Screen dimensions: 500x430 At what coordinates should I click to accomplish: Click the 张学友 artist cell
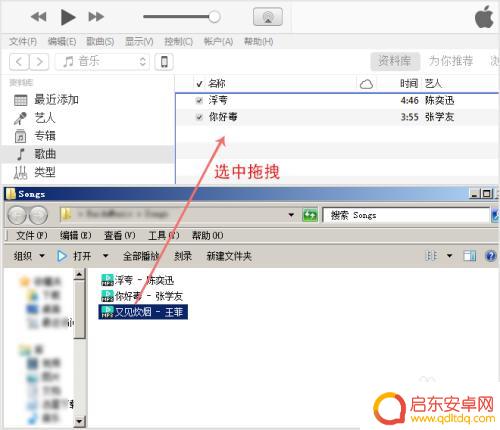pyautogui.click(x=439, y=117)
